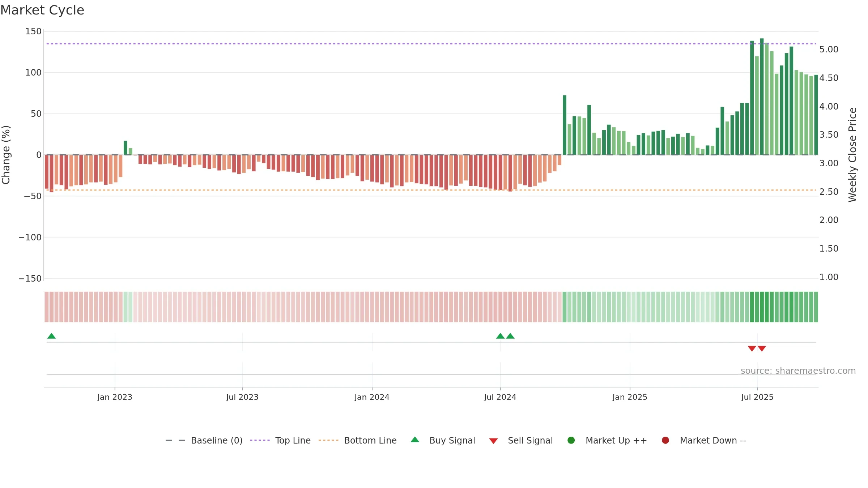
Task: Toggle the Market Down -- legend entry
Action: [704, 440]
